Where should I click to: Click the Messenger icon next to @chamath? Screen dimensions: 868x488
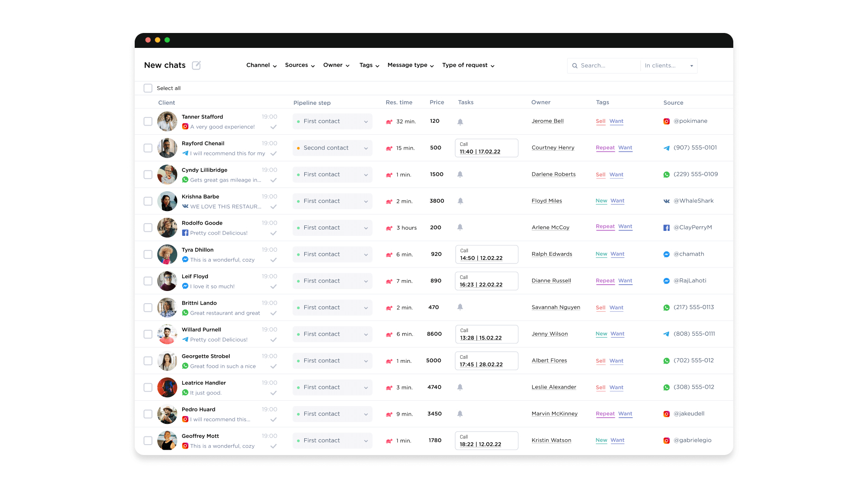(666, 254)
